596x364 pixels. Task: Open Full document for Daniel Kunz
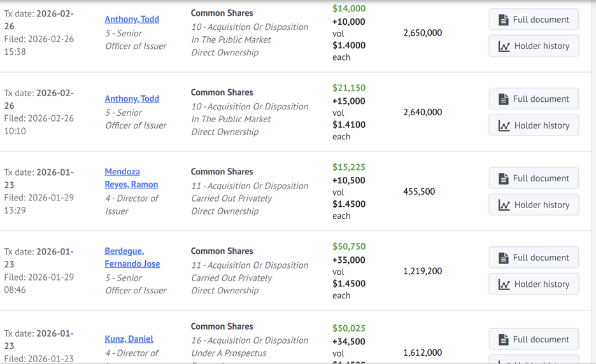pyautogui.click(x=533, y=339)
